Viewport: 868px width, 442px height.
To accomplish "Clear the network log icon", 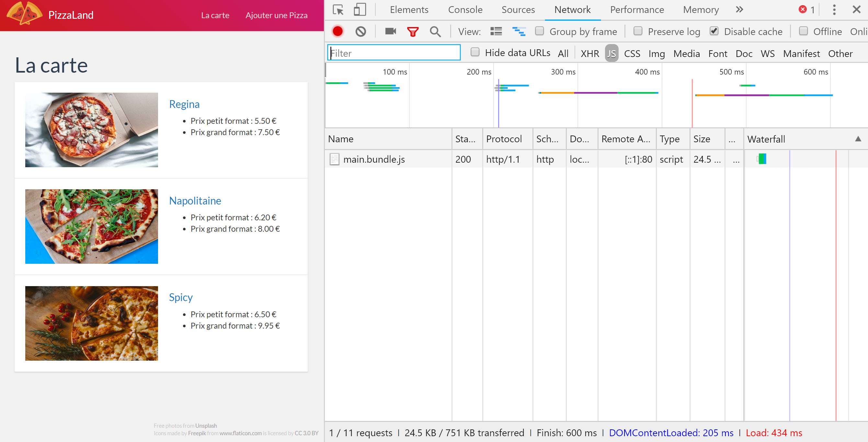I will click(x=360, y=31).
